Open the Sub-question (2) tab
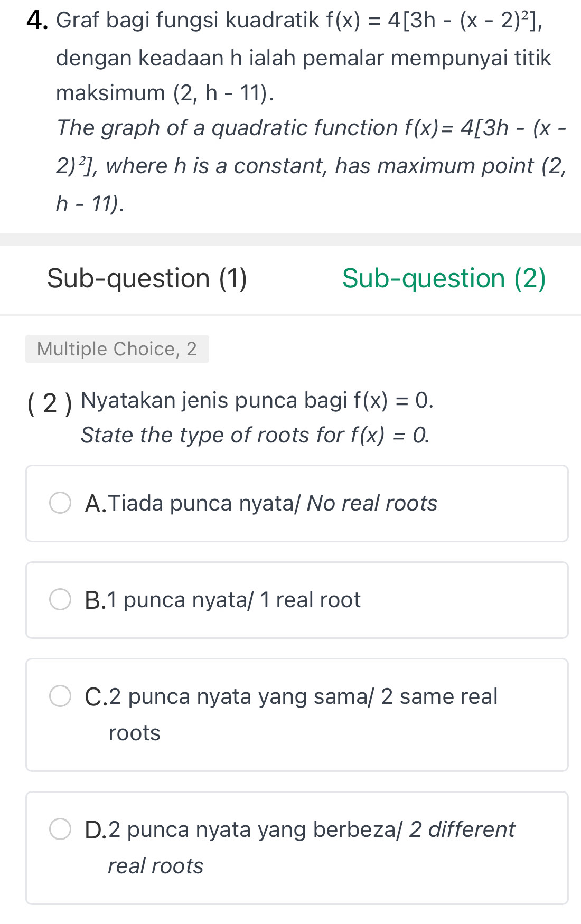Screen dimensions: 581x924 444,278
